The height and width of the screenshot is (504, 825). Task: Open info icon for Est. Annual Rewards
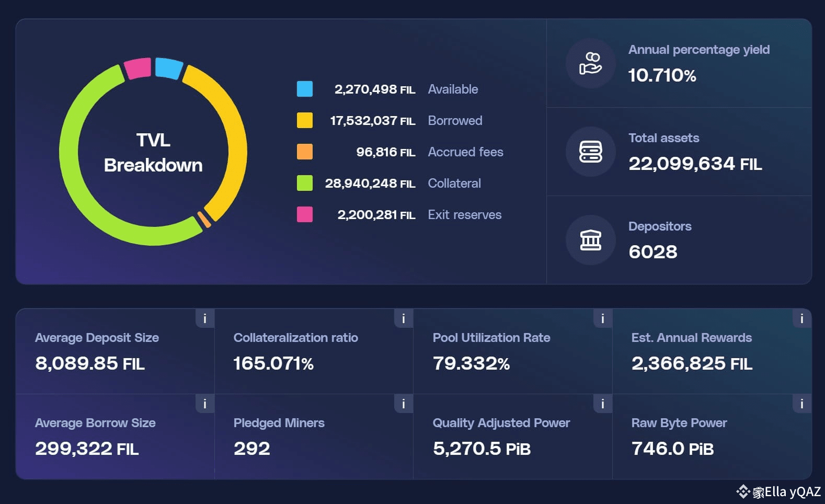pos(802,318)
